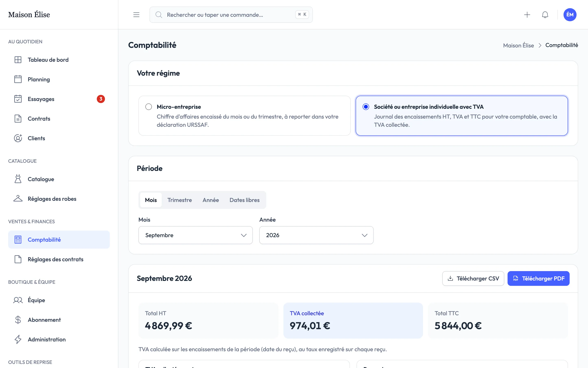The width and height of the screenshot is (588, 368).
Task: Switch to the Trimestre period tab
Action: click(179, 200)
